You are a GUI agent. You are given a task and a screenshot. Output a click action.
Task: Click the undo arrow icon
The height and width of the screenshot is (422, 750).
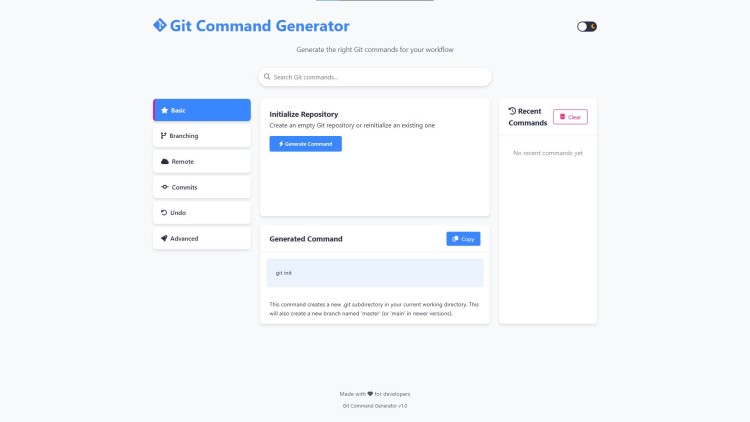tap(164, 212)
